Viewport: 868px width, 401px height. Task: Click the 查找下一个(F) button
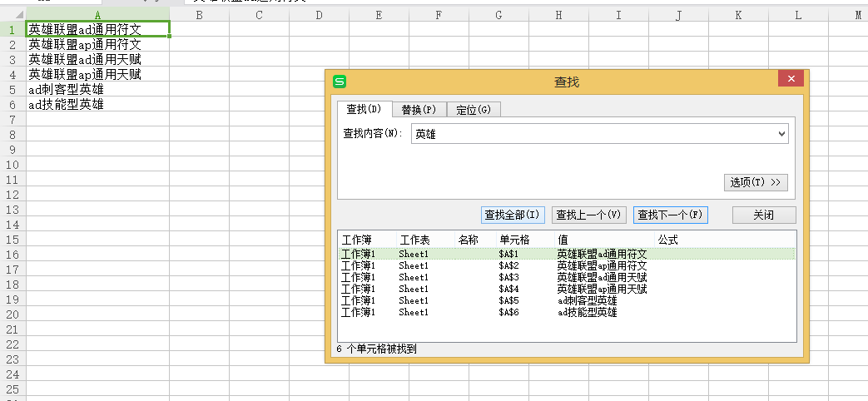tap(671, 215)
